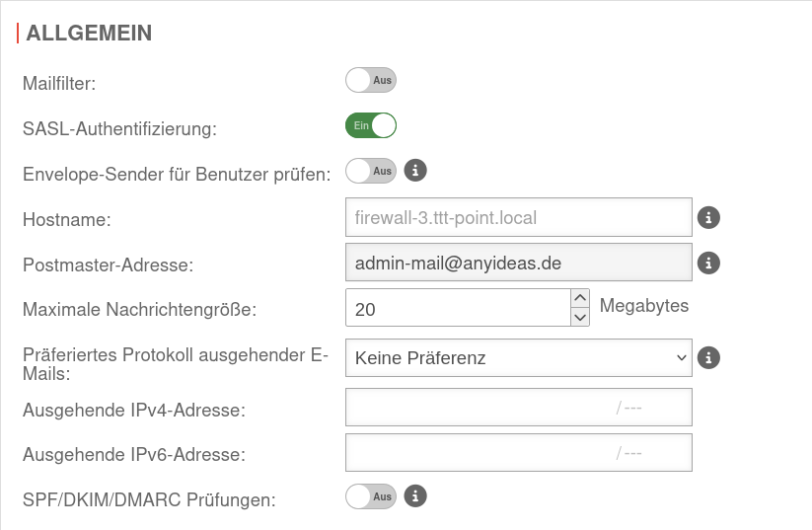Toggle Envelope-Sender für Benutzer prüfen on
812x530 pixels.
tap(370, 171)
